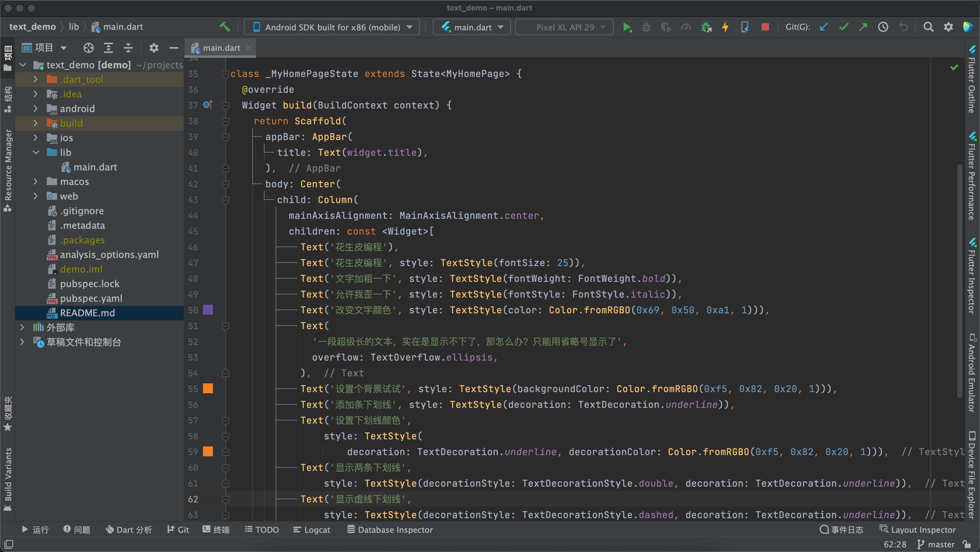Open the Logcat tool tab

[311, 530]
